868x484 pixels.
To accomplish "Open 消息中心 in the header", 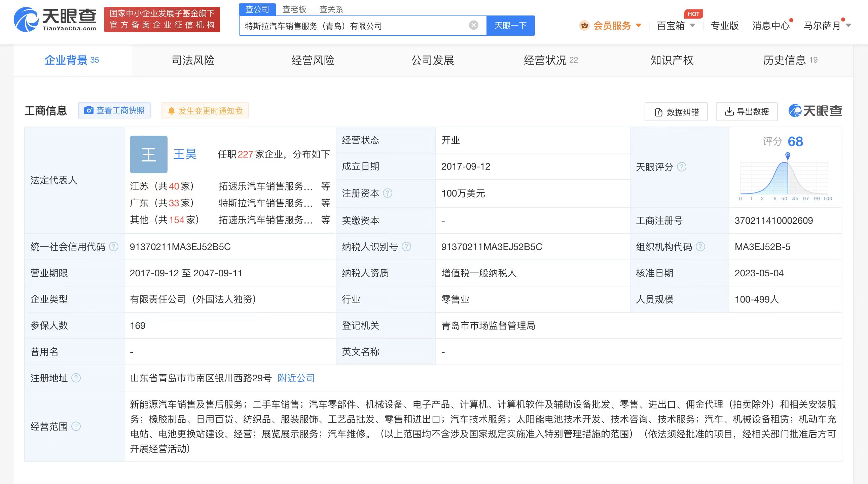I will (x=771, y=26).
